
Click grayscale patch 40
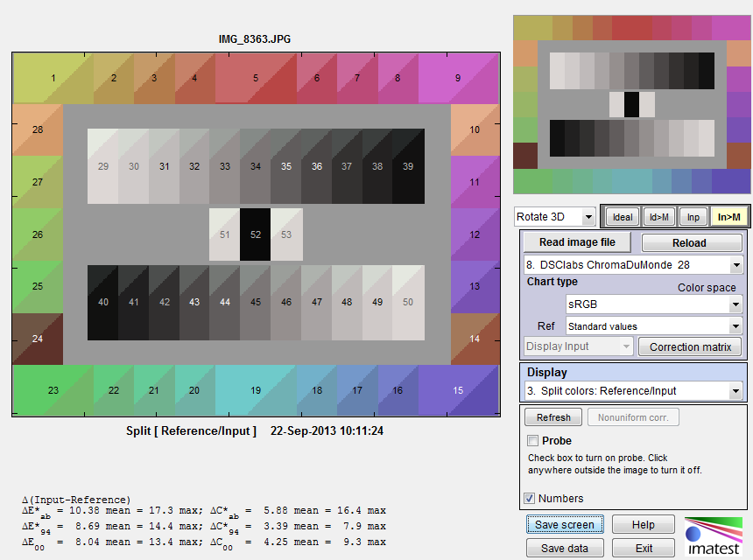click(102, 303)
